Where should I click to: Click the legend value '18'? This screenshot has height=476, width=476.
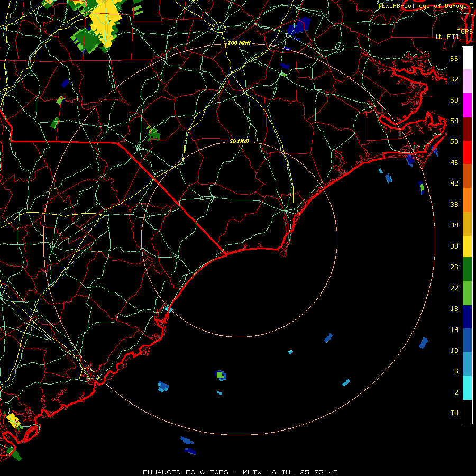click(454, 309)
